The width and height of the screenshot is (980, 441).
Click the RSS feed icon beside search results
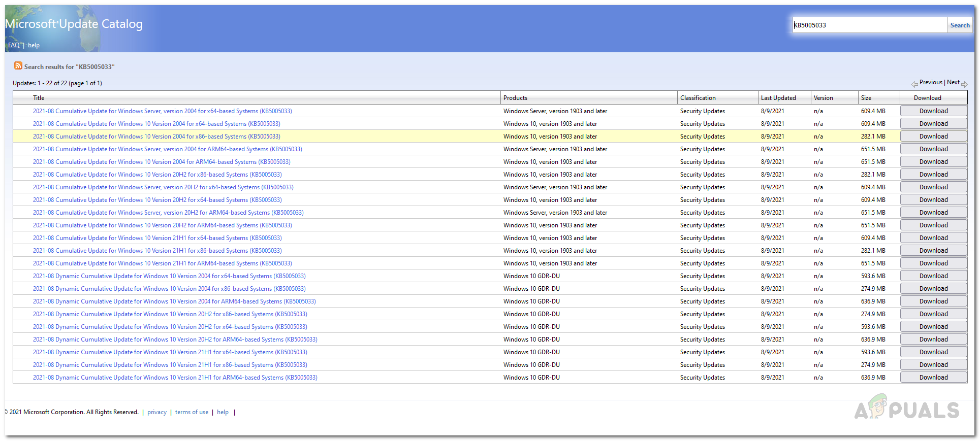18,66
